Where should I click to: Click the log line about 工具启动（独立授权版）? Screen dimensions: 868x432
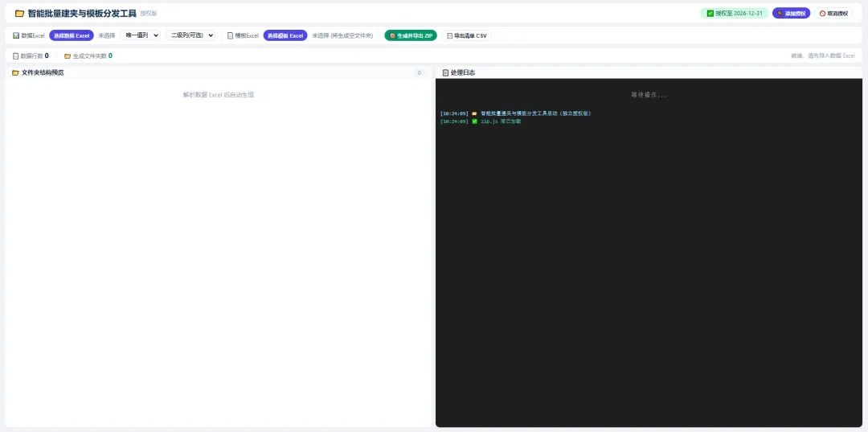(516, 113)
